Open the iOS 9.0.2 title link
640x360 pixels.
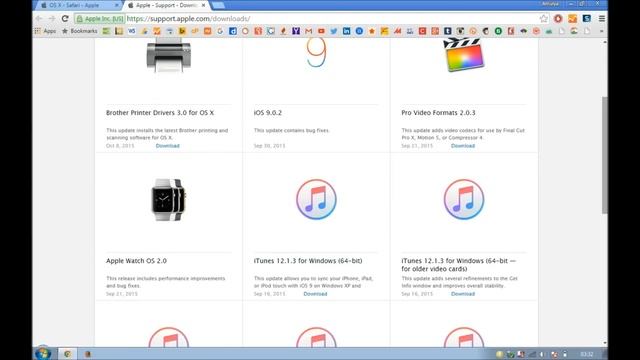coord(268,113)
